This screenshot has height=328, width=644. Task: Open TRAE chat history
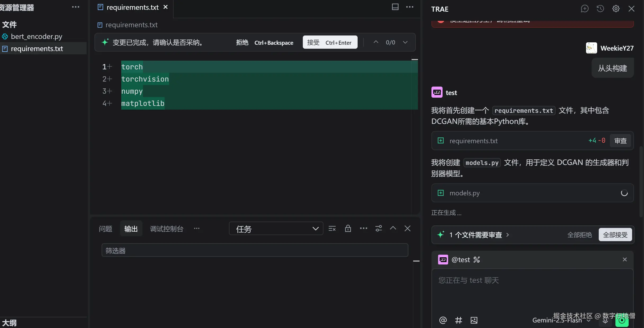click(600, 9)
